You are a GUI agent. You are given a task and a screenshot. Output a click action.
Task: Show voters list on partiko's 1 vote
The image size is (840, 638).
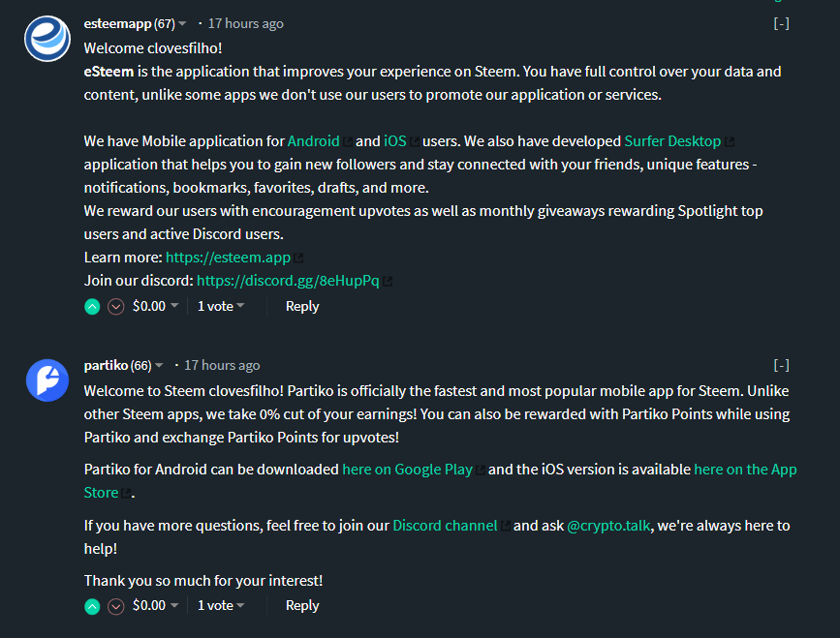[x=220, y=605]
